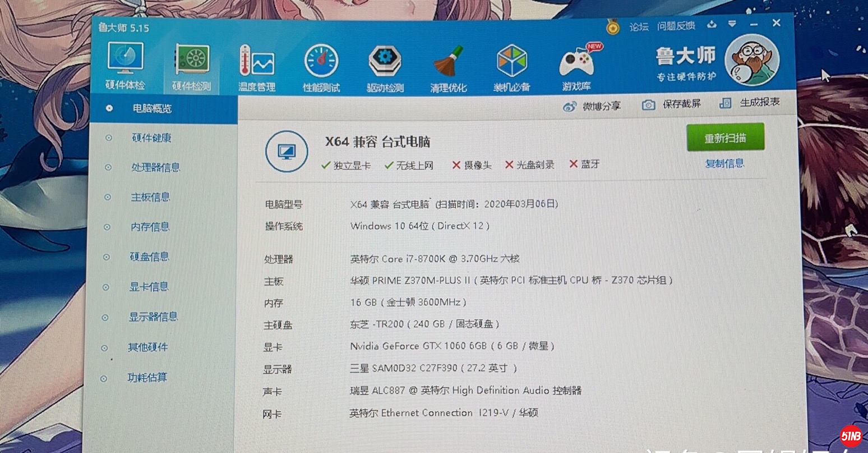Screen dimensions: 868x453
Task: Share via 微博分享
Action: tap(592, 106)
